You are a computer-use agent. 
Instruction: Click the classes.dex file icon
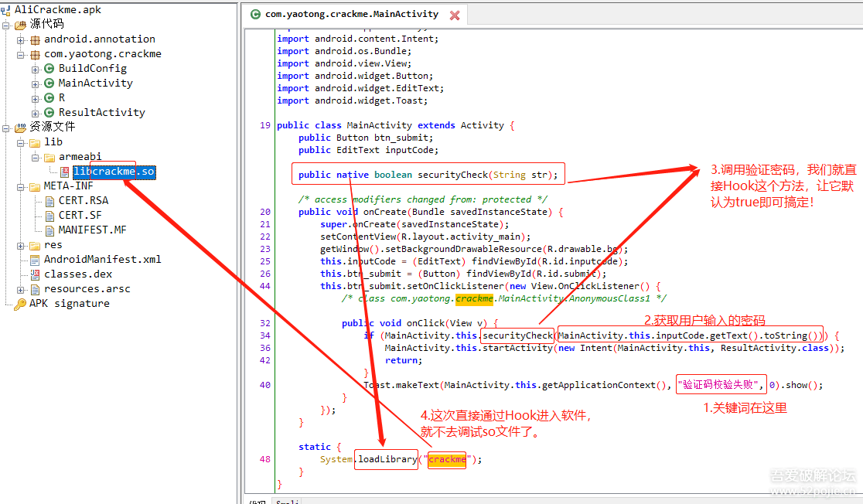pos(36,274)
